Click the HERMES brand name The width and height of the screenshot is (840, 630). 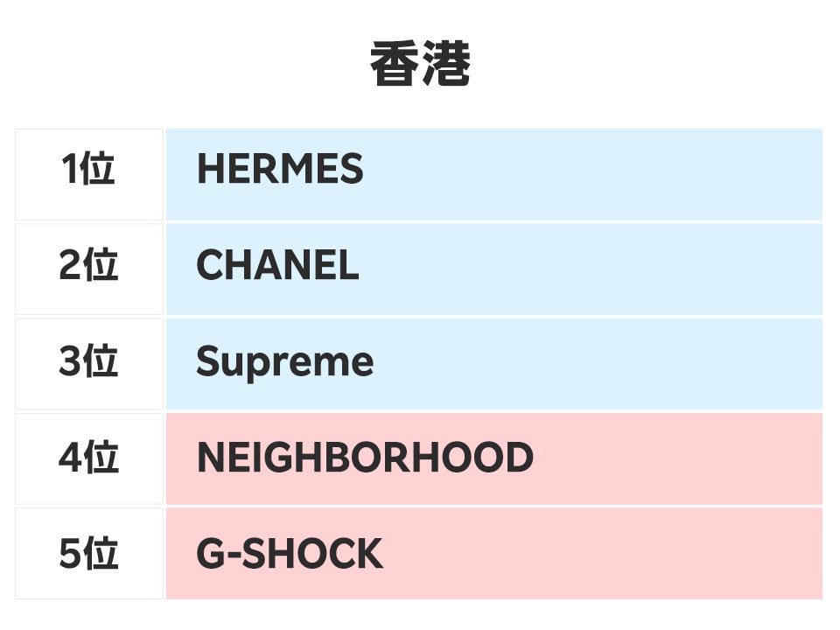coord(280,170)
